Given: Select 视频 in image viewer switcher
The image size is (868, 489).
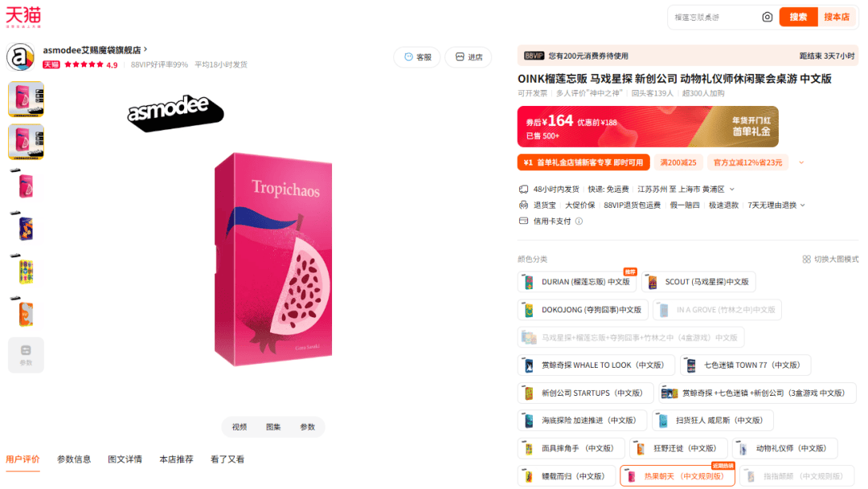Looking at the screenshot, I should 240,427.
